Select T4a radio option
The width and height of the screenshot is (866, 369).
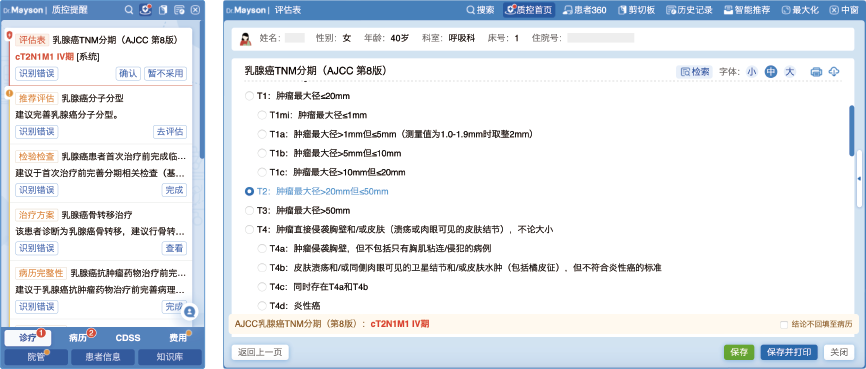pyautogui.click(x=262, y=249)
